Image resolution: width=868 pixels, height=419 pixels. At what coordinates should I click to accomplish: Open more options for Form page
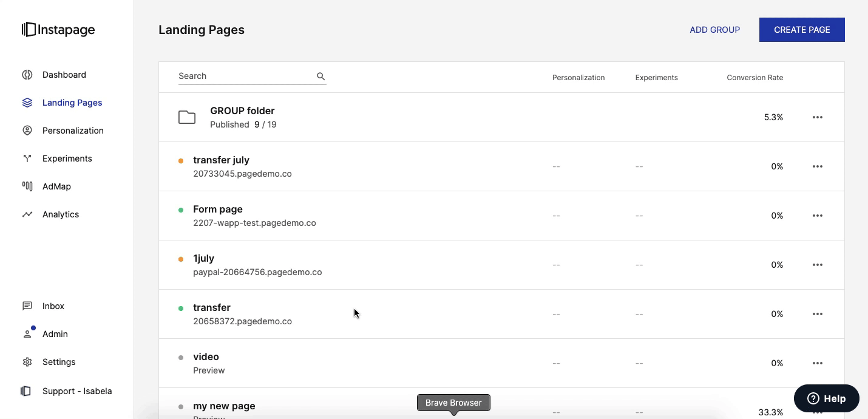pyautogui.click(x=818, y=216)
